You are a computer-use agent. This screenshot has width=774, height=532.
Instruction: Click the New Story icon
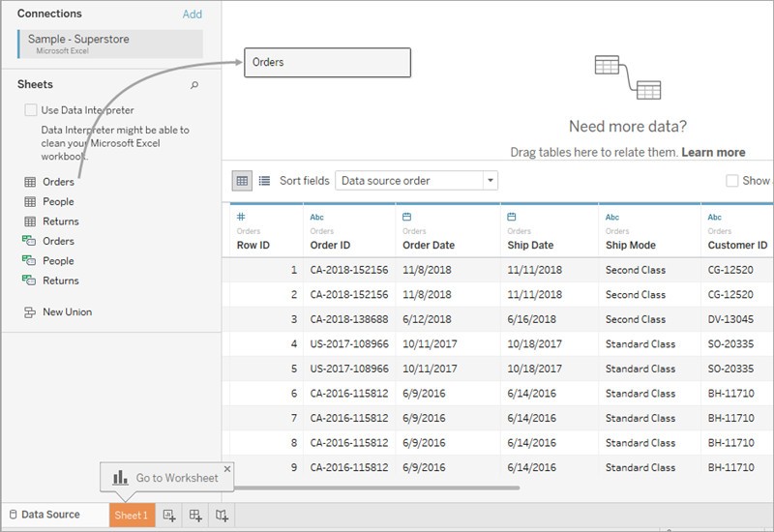tap(222, 516)
